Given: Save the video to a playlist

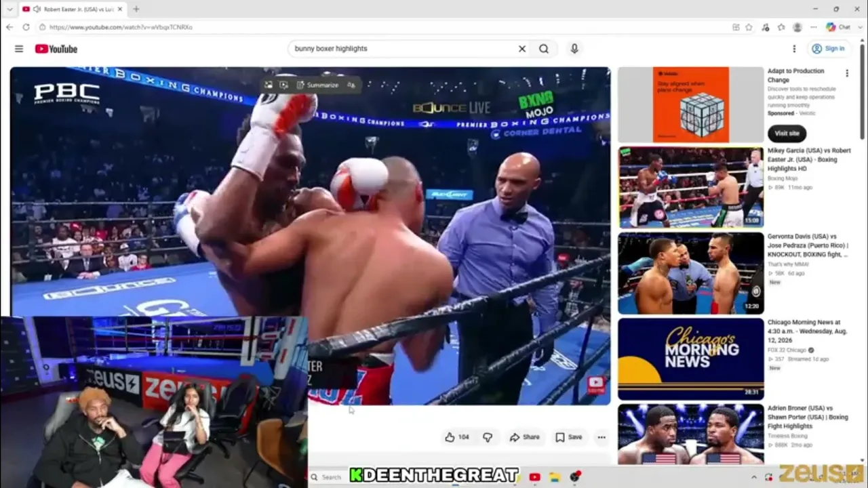Looking at the screenshot, I should tap(569, 437).
